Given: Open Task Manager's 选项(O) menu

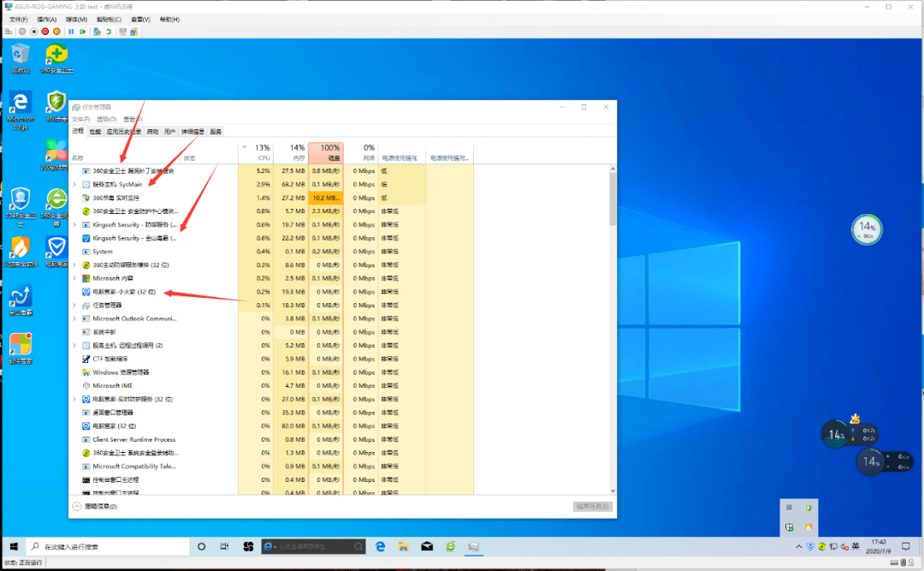Looking at the screenshot, I should tap(107, 119).
